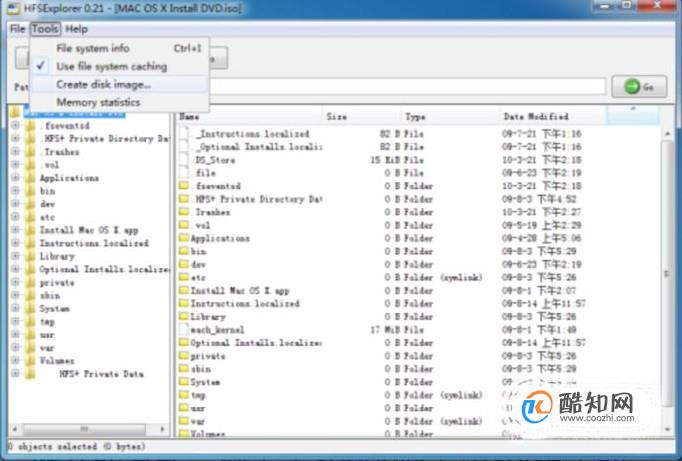Toggle Use file system caching option
The height and width of the screenshot is (461, 682).
click(x=120, y=66)
